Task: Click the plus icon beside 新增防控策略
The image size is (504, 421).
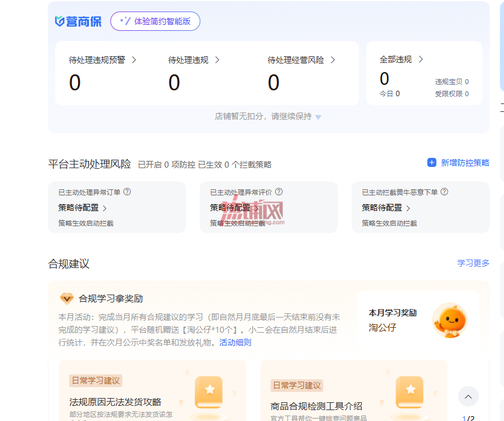Action: pos(431,163)
